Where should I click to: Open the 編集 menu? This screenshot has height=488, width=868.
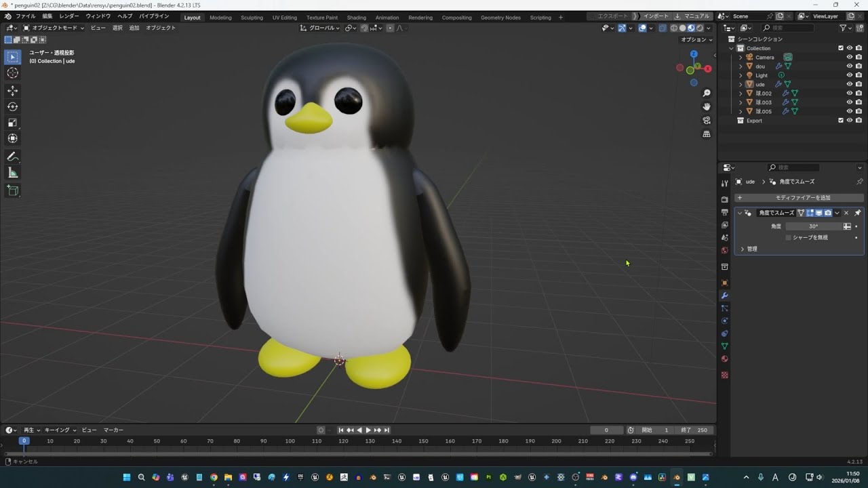(x=47, y=16)
